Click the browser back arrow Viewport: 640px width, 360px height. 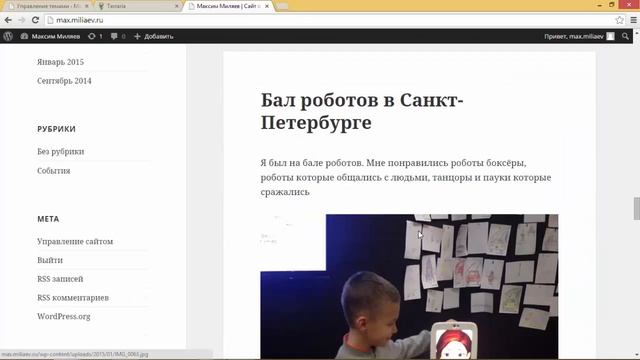point(8,20)
